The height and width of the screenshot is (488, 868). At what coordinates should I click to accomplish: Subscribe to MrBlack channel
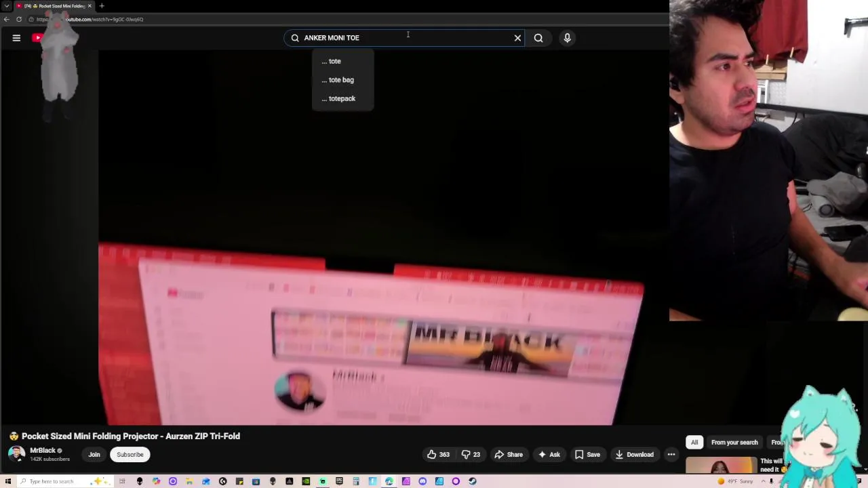(130, 455)
